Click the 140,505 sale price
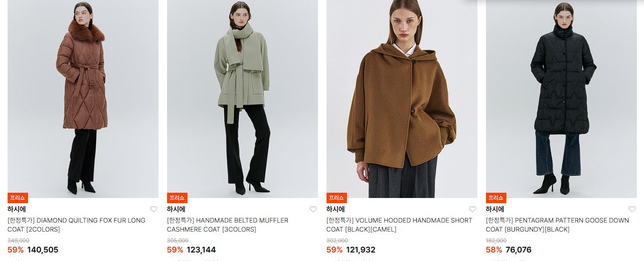 pos(43,250)
